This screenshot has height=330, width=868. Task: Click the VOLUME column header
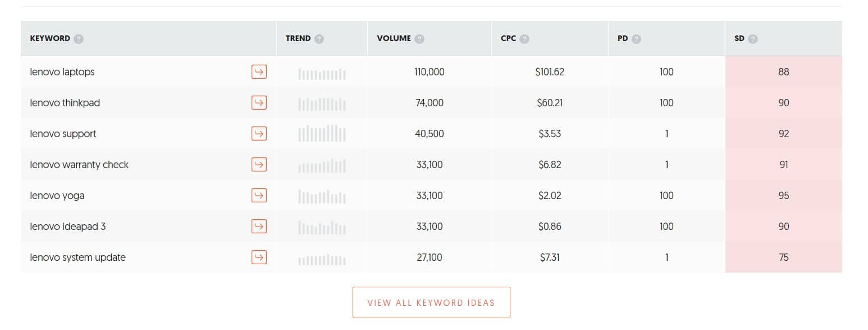394,39
